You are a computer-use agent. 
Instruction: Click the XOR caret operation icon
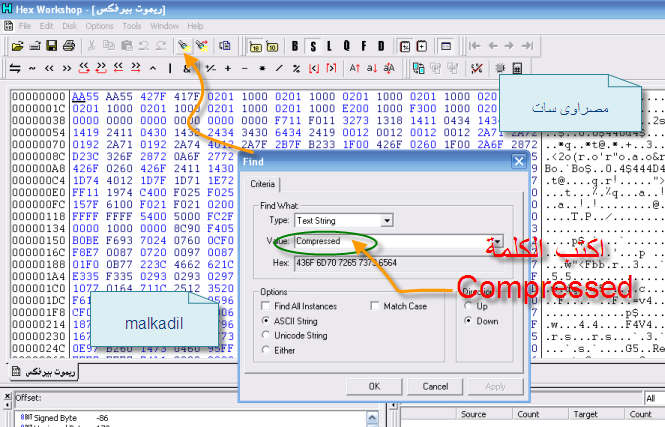point(153,68)
